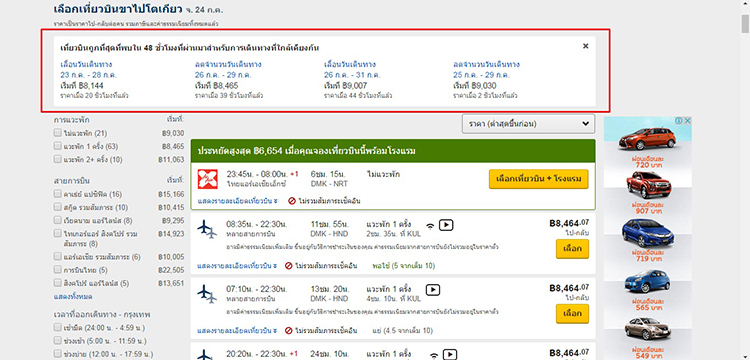Select the สิงคโปร์ แอร์ไลน์ส (5) checkbox
Viewport: 750px width, 360px height.
[x=57, y=283]
